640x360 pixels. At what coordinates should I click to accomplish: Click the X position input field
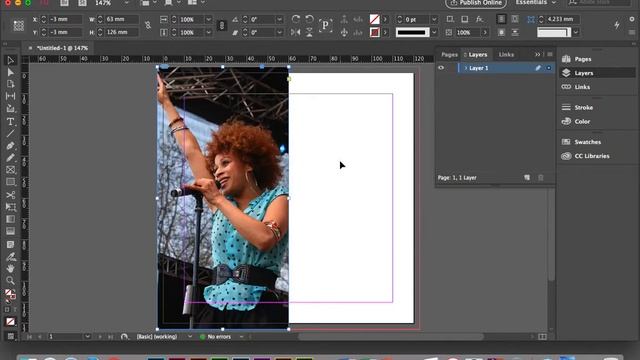(x=65, y=19)
